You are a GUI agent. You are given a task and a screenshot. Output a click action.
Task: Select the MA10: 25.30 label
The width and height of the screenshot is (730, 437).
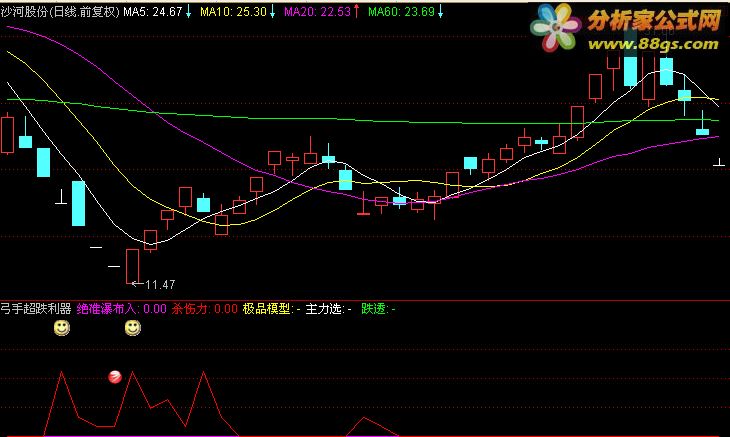pyautogui.click(x=233, y=12)
